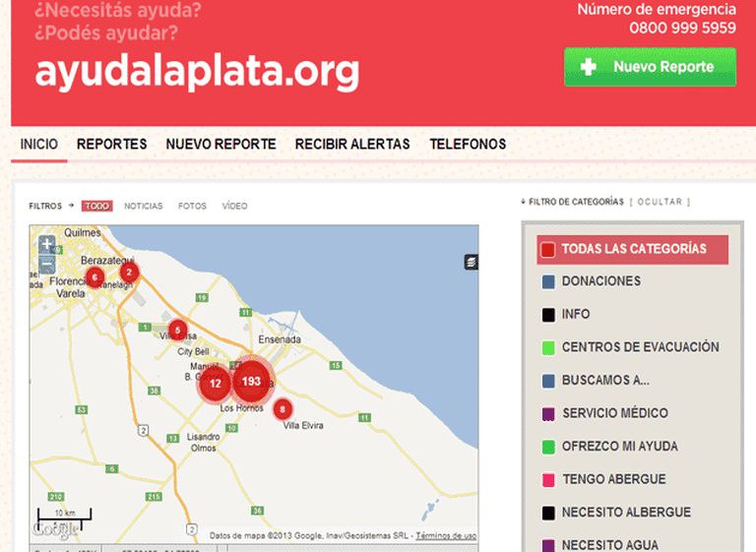Image resolution: width=756 pixels, height=552 pixels.
Task: Click the 193 reports cluster marker
Action: tap(251, 382)
